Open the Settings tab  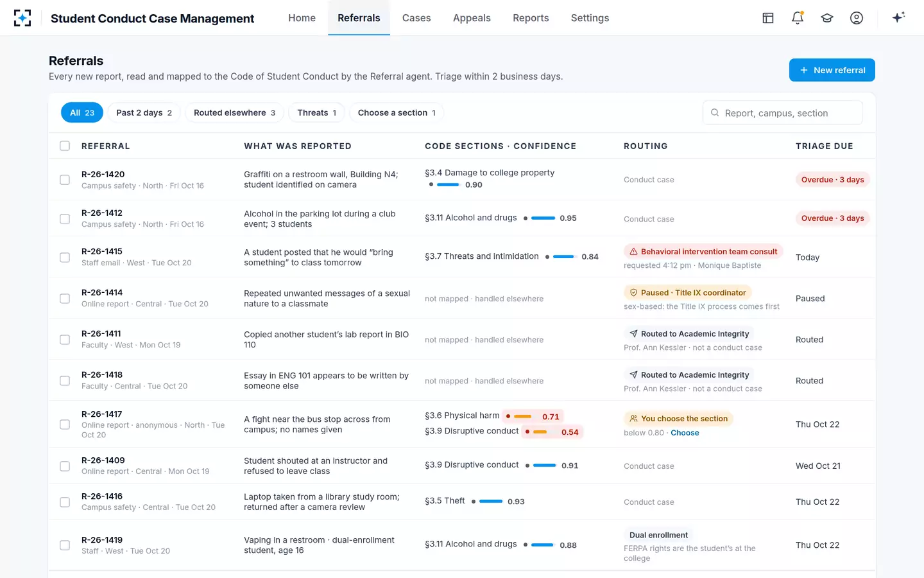(590, 18)
